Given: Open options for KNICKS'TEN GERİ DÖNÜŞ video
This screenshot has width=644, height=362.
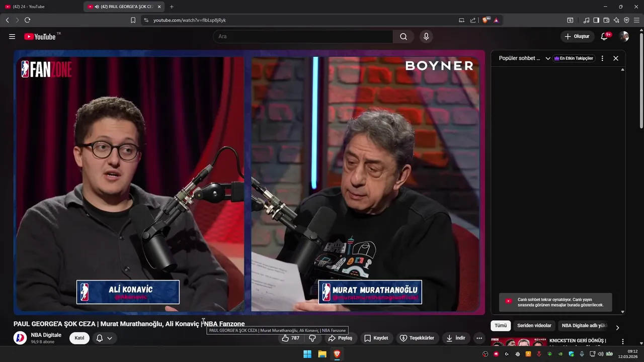Looking at the screenshot, I should click(622, 341).
